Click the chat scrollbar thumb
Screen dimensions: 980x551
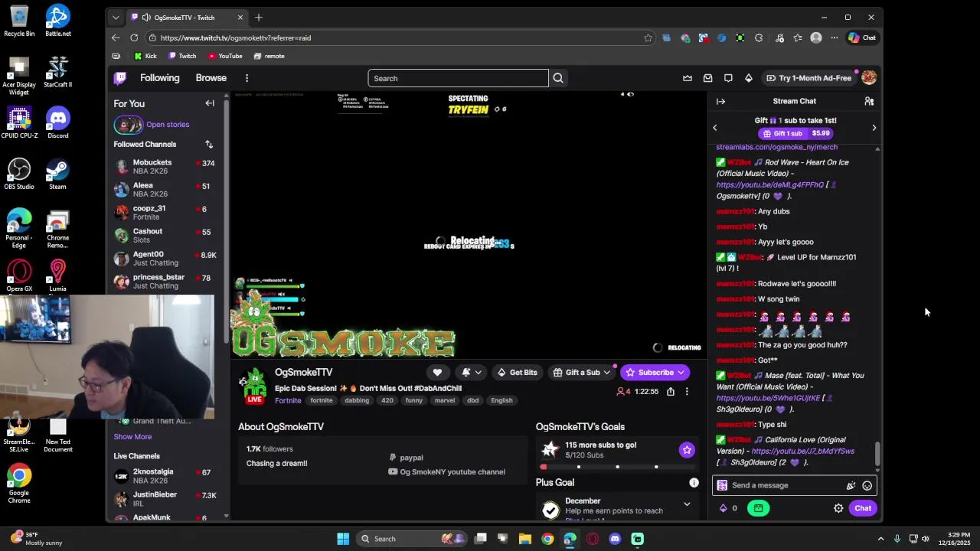click(877, 454)
